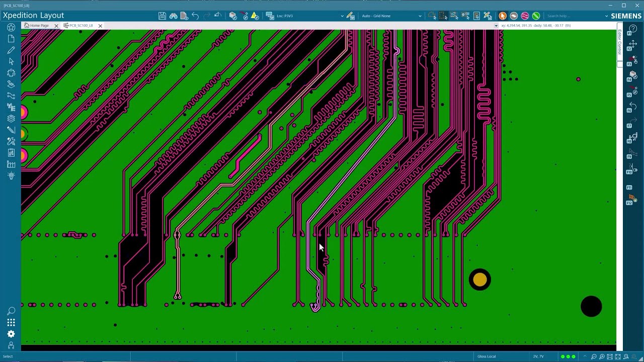The height and width of the screenshot is (362, 644).
Task: Click the xy coordinate readout text
Action: 536,26
